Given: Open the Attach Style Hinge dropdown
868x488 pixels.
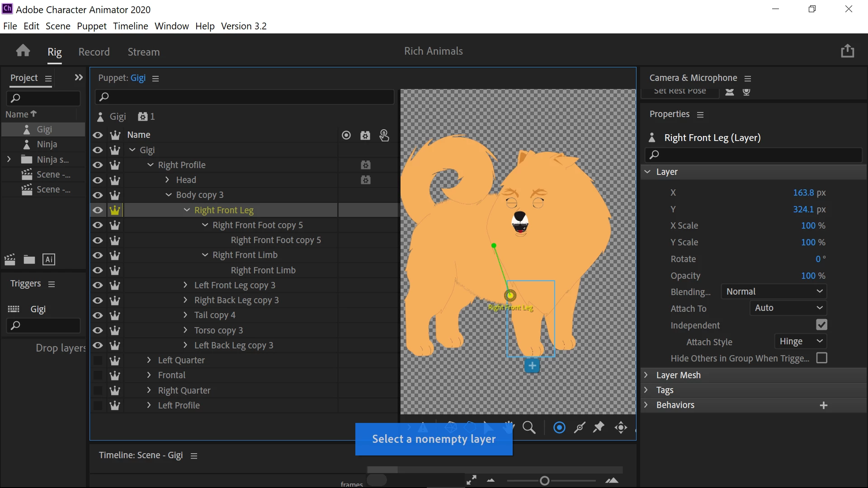Looking at the screenshot, I should (800, 342).
